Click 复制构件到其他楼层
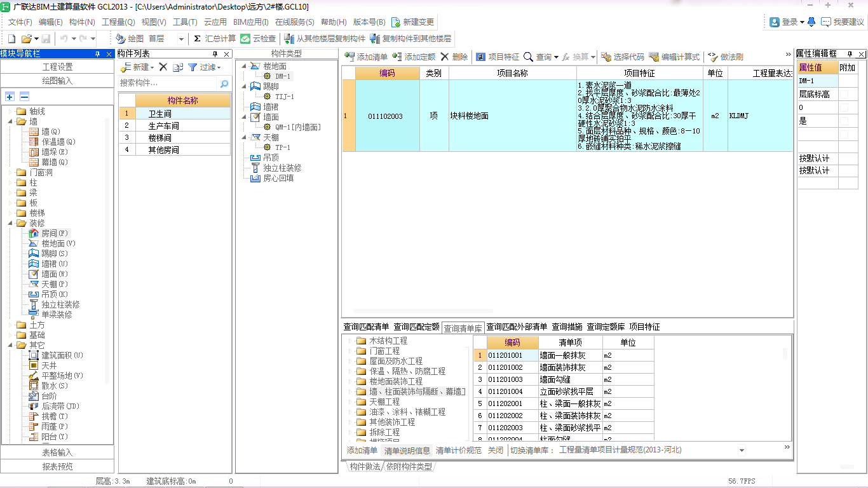 point(411,39)
